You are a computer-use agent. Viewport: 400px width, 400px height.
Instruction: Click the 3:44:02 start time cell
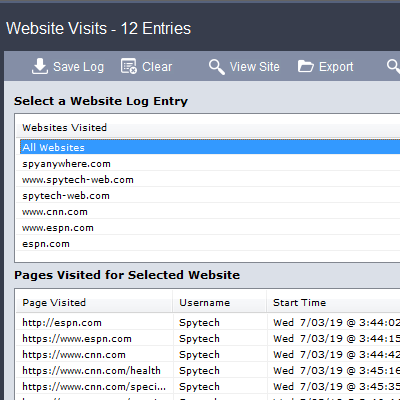(336, 322)
